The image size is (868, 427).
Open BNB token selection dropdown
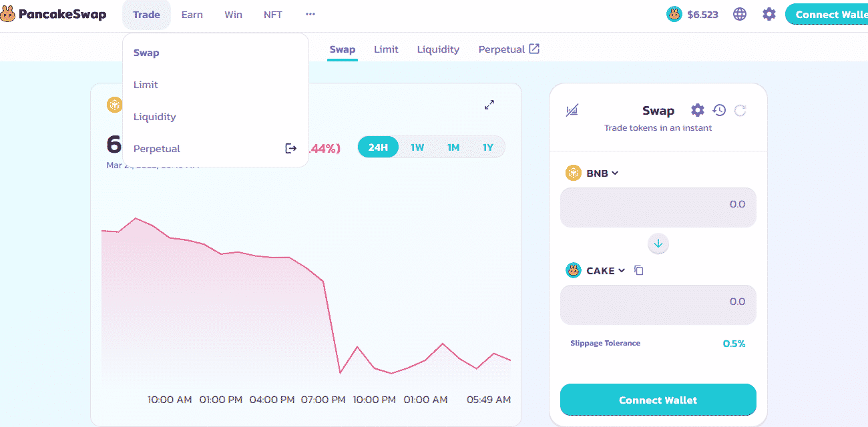point(603,173)
